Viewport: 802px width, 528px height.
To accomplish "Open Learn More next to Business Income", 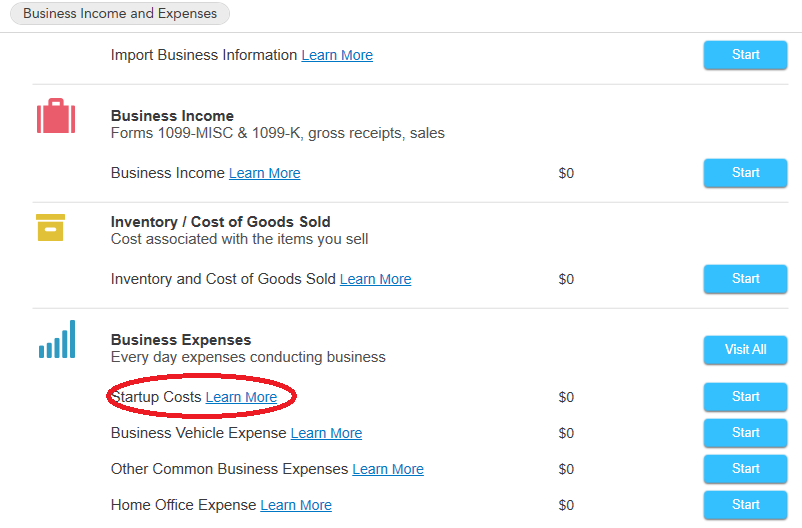I will (x=264, y=173).
